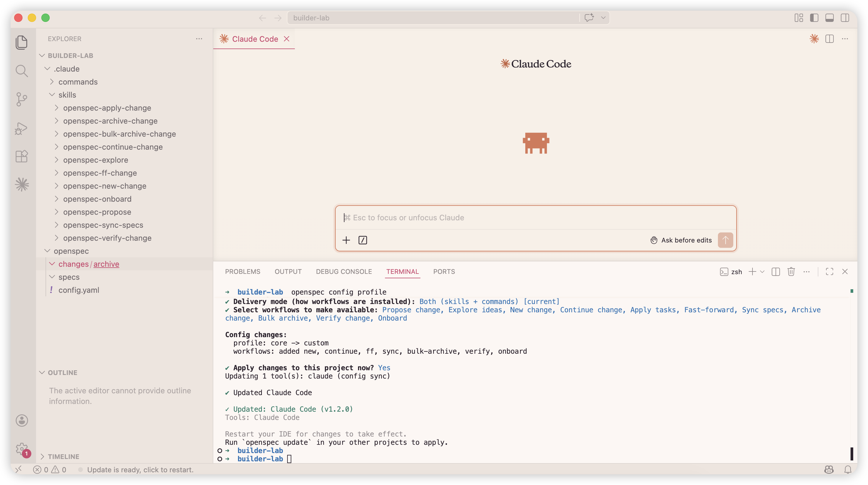This screenshot has height=485, width=868.
Task: Toggle bottom panel visibility
Action: (829, 18)
